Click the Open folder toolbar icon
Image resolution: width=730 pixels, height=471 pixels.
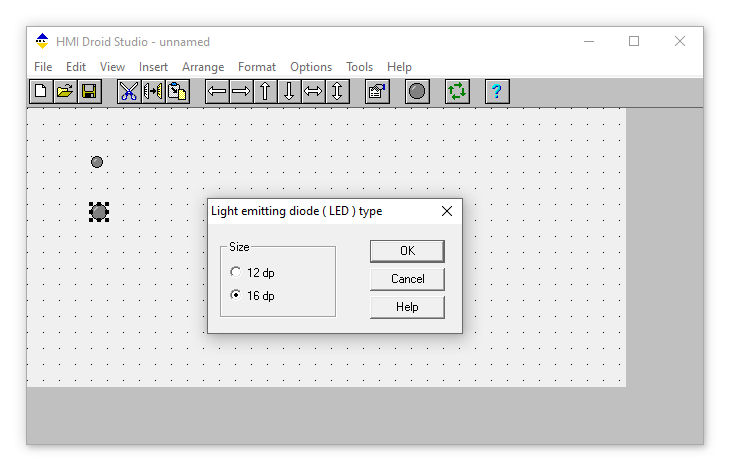point(65,91)
